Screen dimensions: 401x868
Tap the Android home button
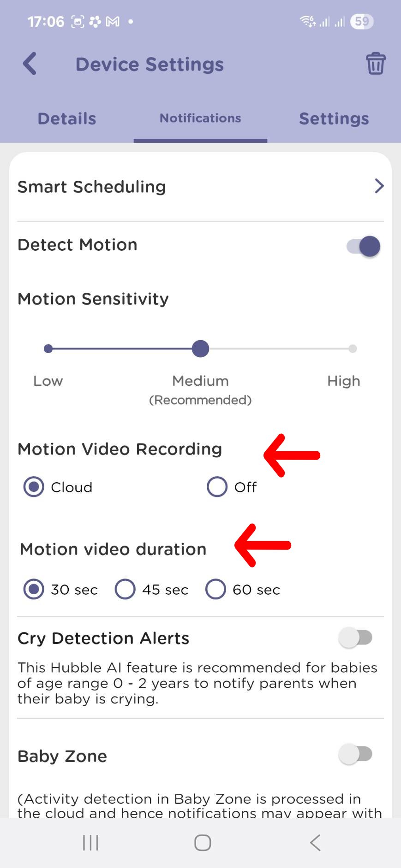tap(203, 843)
